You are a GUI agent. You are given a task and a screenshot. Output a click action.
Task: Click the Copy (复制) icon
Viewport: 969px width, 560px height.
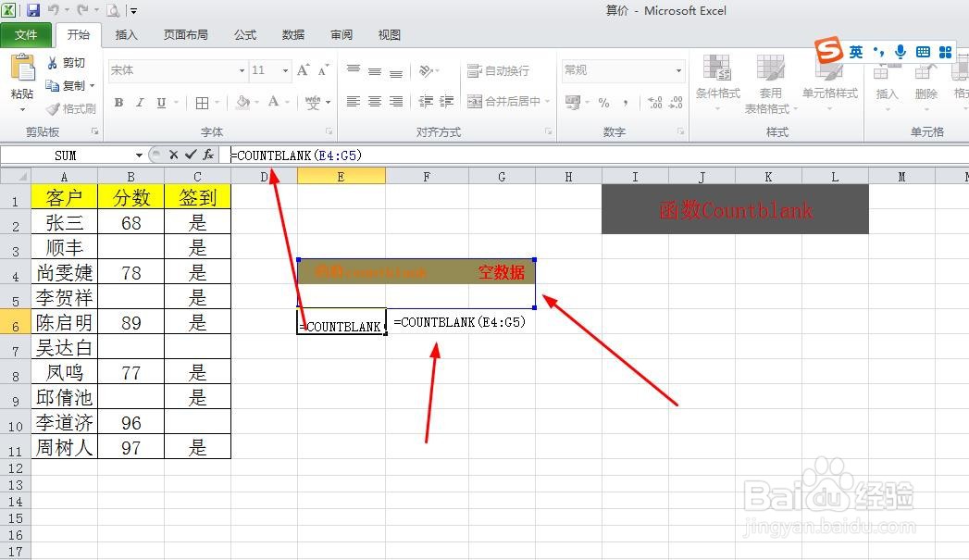pyautogui.click(x=53, y=85)
